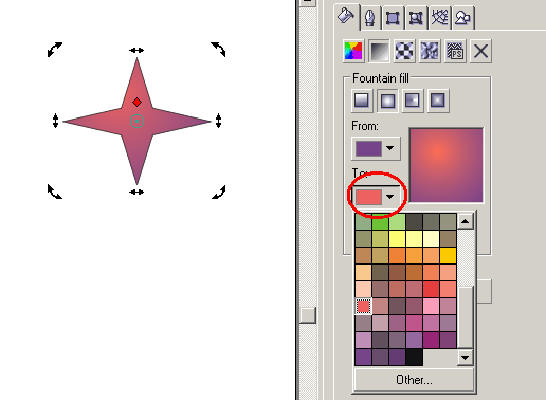This screenshot has width=546, height=400.
Task: Toggle the Radial fountain fill type
Action: tap(388, 101)
